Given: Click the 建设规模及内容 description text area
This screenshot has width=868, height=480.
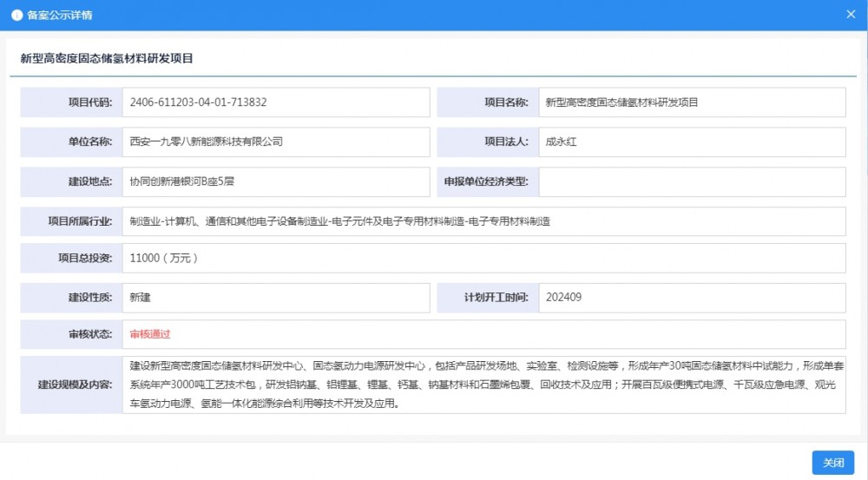Looking at the screenshot, I should pyautogui.click(x=483, y=385).
